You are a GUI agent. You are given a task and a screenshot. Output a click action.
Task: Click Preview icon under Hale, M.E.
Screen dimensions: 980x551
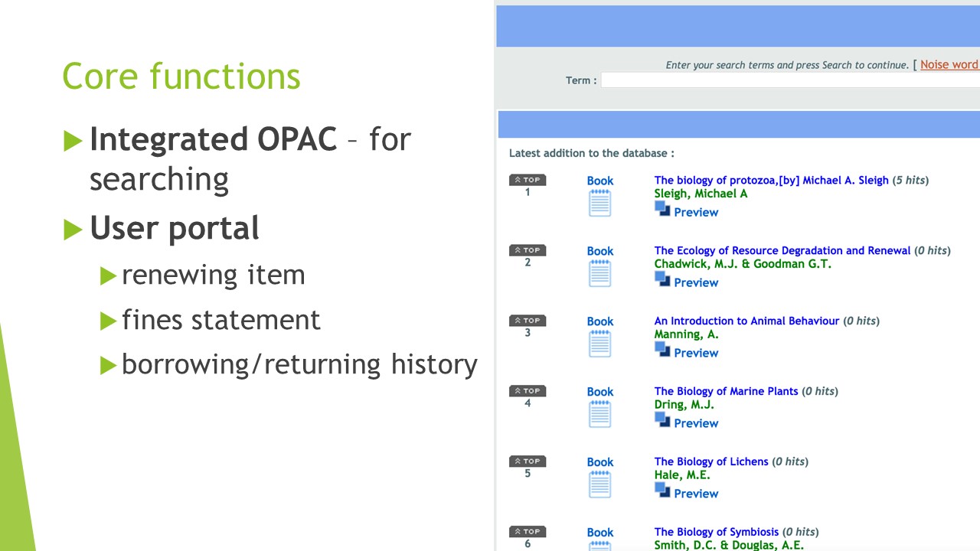(662, 491)
